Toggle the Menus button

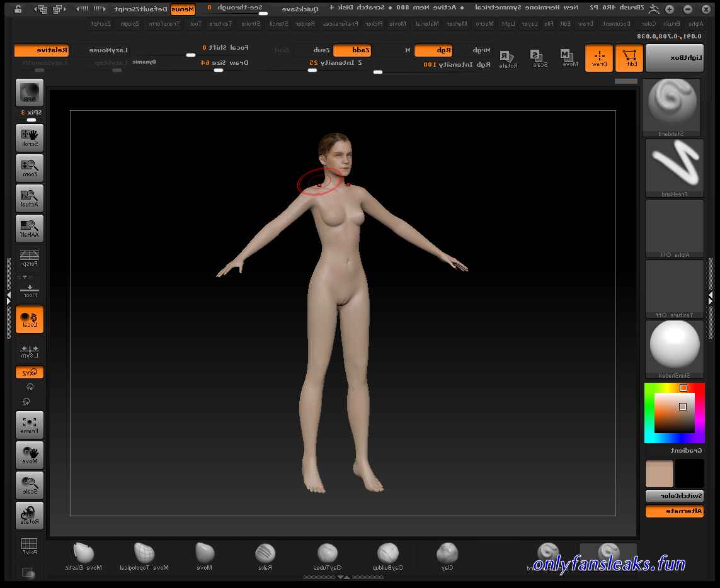click(183, 9)
